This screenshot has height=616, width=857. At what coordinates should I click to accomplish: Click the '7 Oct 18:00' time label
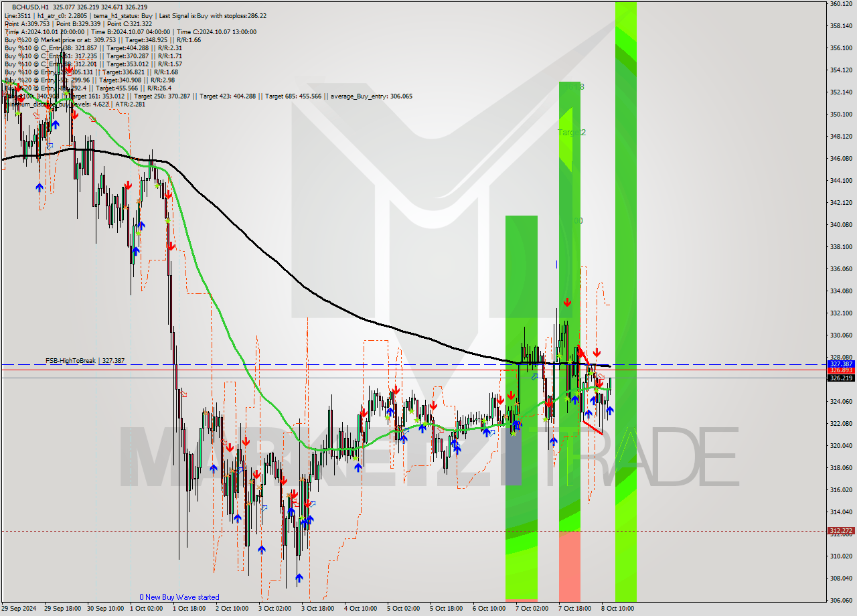pyautogui.click(x=576, y=609)
